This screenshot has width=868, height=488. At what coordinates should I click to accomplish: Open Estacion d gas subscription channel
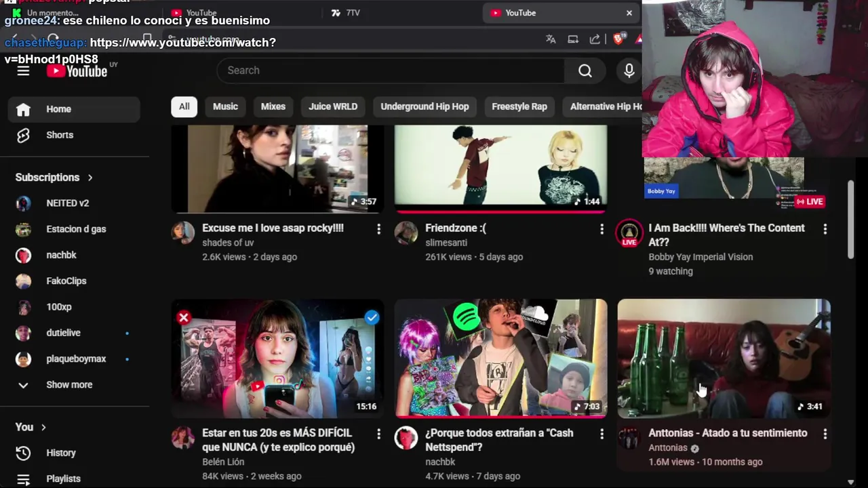pos(74,229)
